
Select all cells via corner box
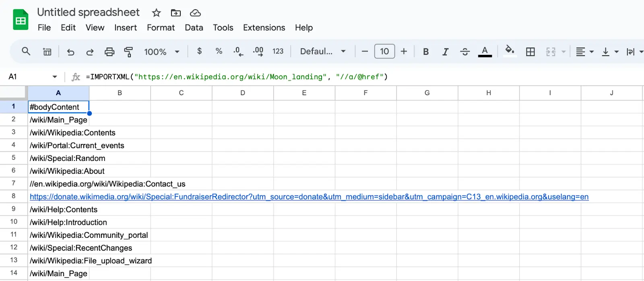[14, 93]
